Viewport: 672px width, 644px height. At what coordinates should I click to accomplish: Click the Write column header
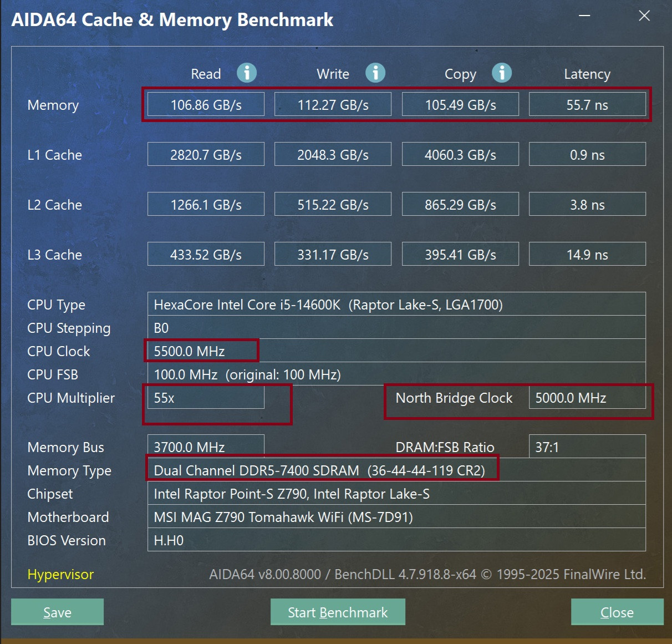click(x=333, y=74)
